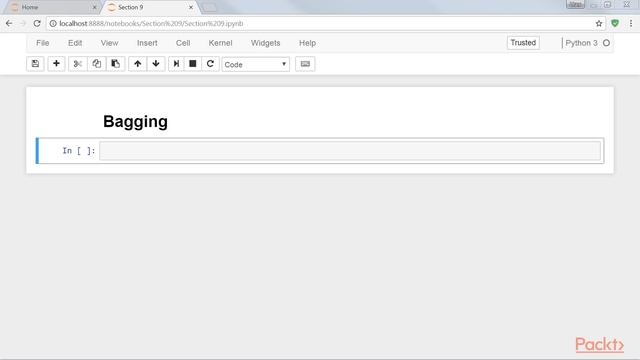Open the Kernel menu

point(220,43)
